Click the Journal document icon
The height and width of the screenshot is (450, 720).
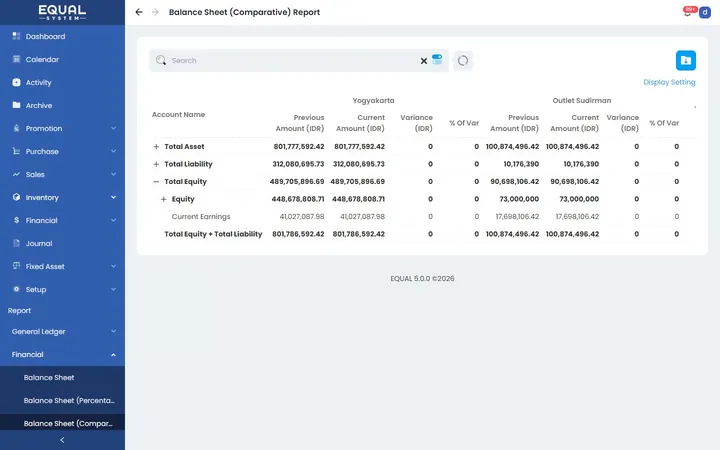(x=17, y=243)
